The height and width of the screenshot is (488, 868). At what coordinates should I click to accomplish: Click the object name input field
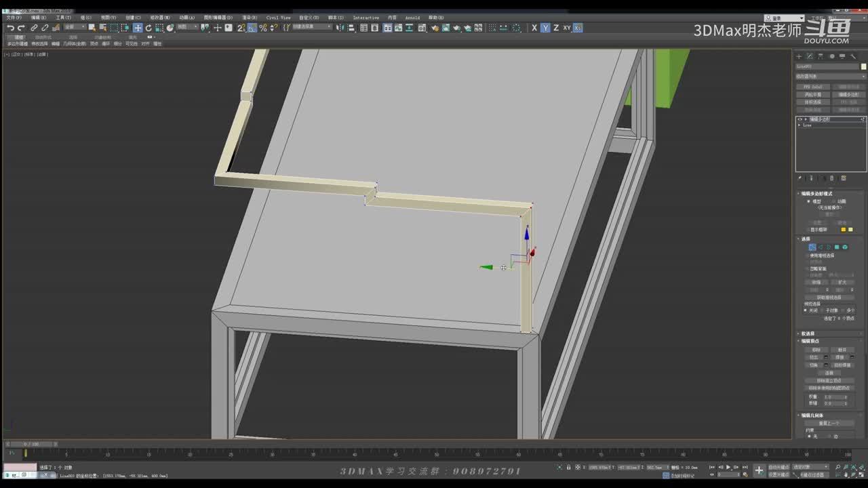pos(827,66)
